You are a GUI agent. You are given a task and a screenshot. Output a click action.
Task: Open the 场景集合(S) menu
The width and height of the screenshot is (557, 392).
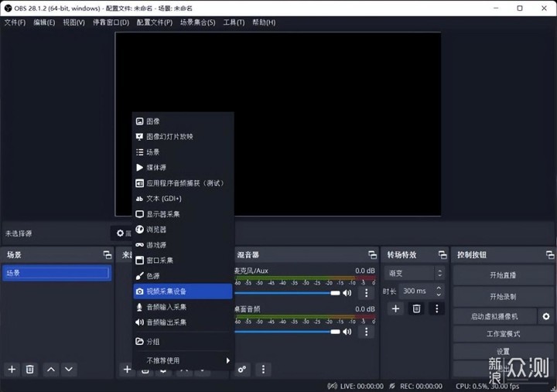pos(197,22)
